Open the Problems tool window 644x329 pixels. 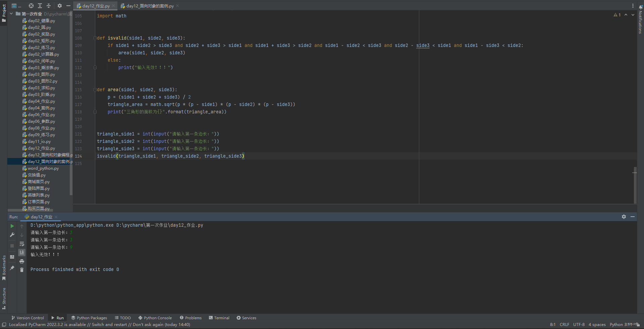click(x=191, y=318)
